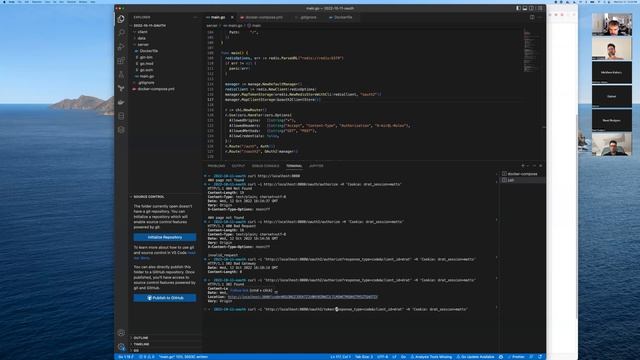
Task: Click Go Update Available in status bar
Action: point(475,357)
